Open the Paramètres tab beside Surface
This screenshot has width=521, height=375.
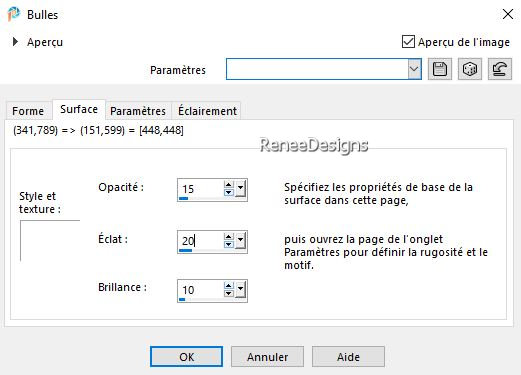(138, 111)
